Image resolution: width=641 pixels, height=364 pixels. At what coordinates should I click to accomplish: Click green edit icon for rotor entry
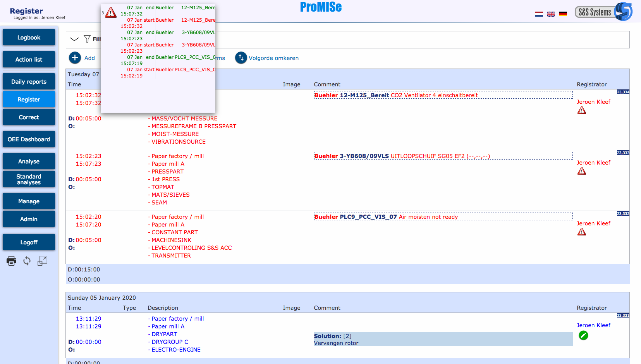click(x=583, y=335)
